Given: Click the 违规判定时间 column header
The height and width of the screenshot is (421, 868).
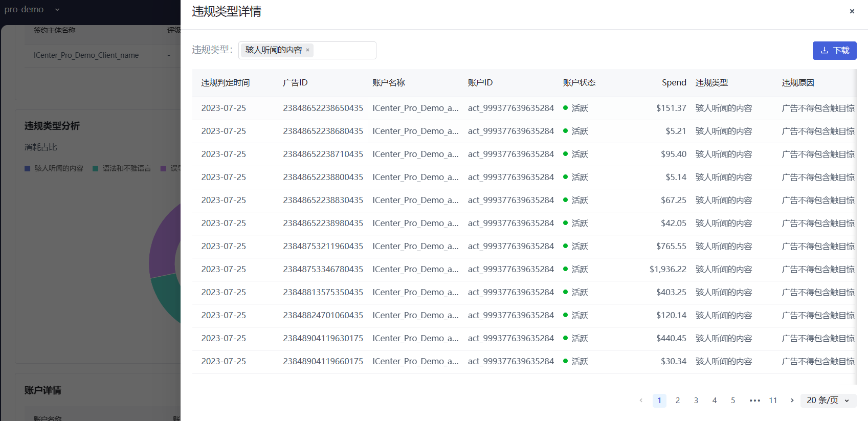Looking at the screenshot, I should coord(226,83).
